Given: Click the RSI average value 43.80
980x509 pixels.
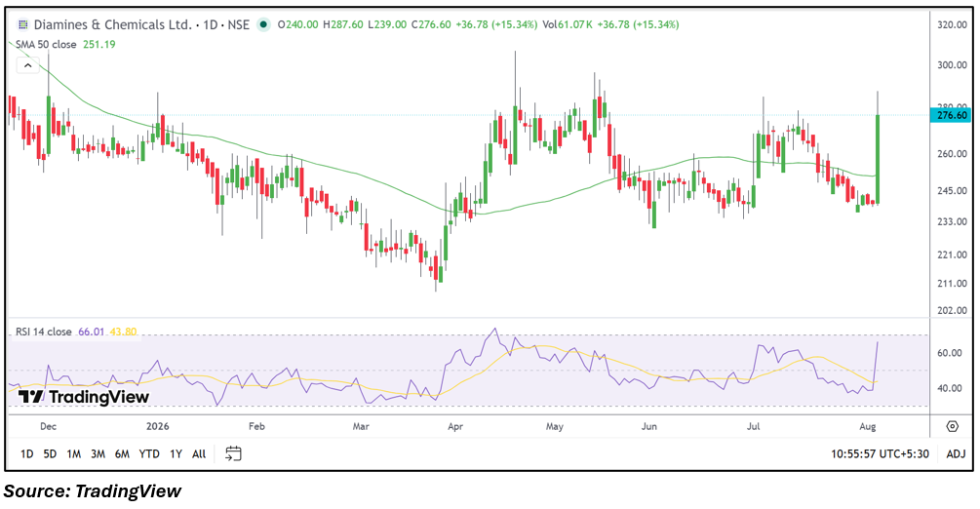Looking at the screenshot, I should 123,332.
